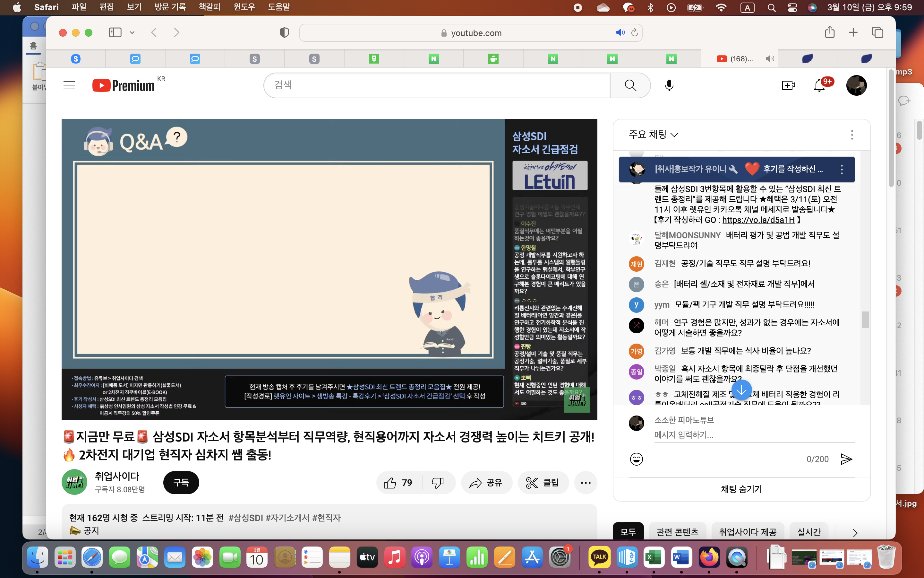
Task: Mute the YouTube (168) tab speaker icon
Action: (x=769, y=58)
